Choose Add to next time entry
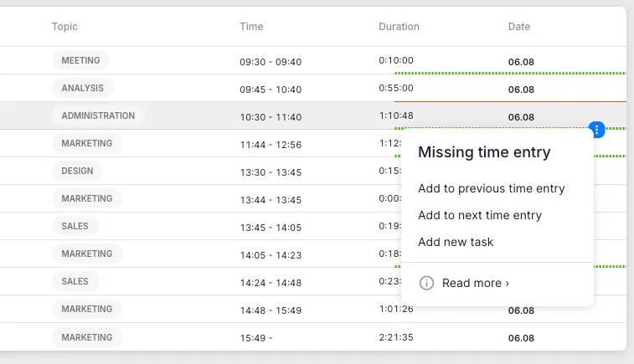This screenshot has width=634, height=364. click(x=480, y=215)
